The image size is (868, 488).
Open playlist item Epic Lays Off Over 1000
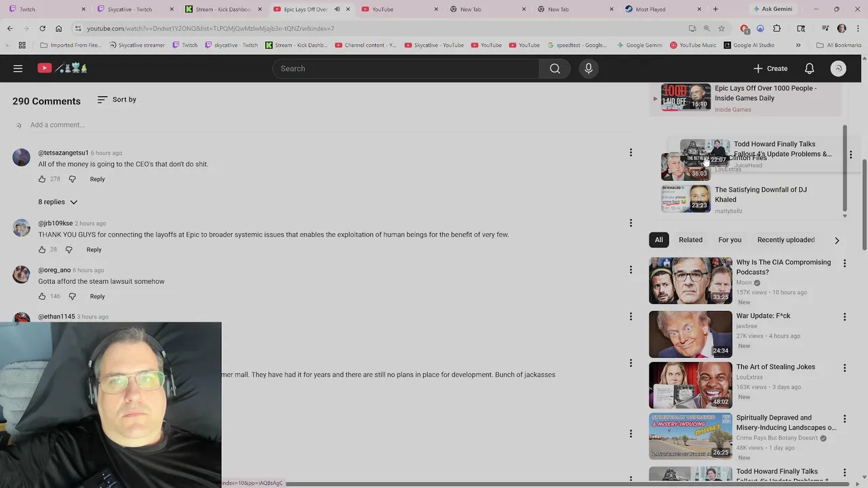[747, 98]
